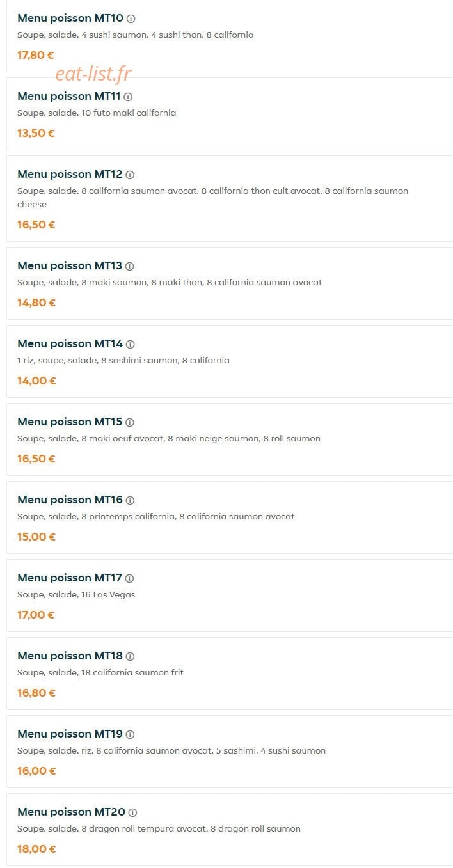
Task: Click info icon beside Menu poisson MT18
Action: [131, 656]
